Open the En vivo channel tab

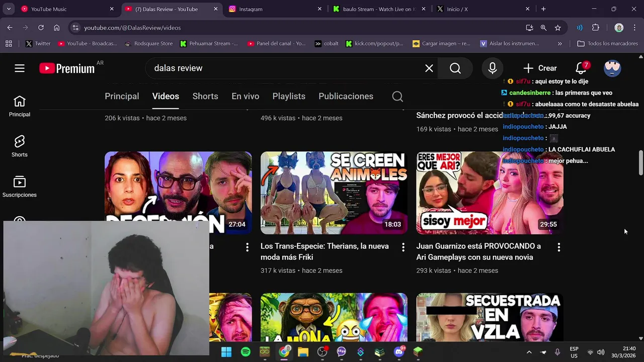pyautogui.click(x=245, y=96)
